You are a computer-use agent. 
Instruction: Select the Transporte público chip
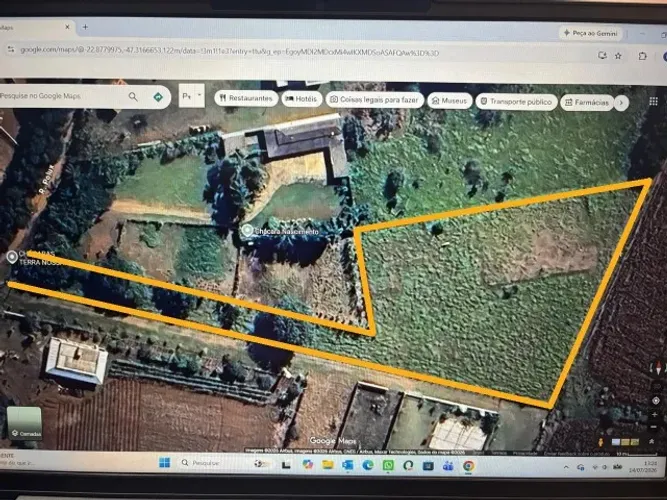tap(516, 102)
